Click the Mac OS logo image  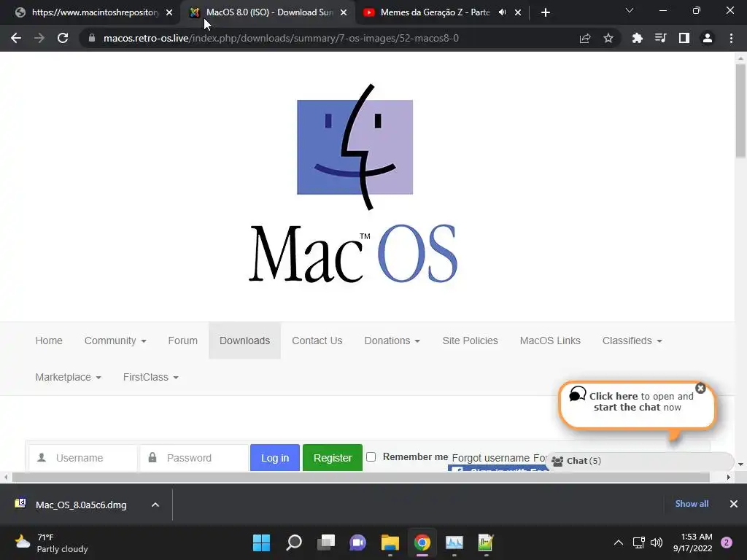point(354,183)
